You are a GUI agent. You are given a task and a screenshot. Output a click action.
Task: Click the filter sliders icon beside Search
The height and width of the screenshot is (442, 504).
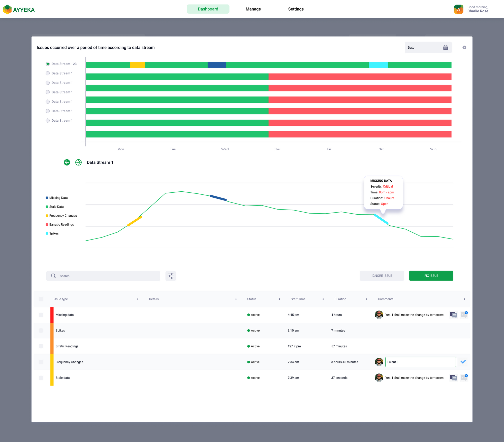point(171,276)
